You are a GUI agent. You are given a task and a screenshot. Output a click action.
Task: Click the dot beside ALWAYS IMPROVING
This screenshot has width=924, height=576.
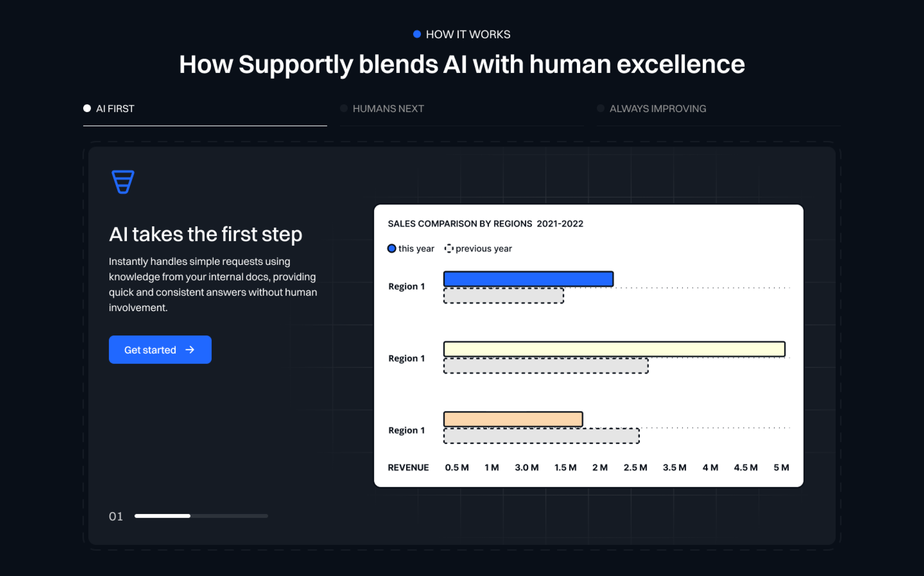[601, 109]
